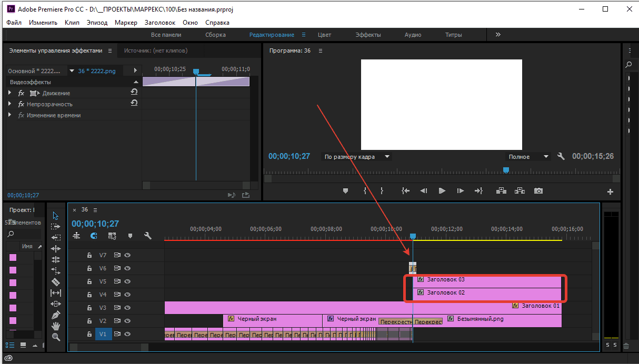Open the Эпизод menu
The width and height of the screenshot is (639, 364).
[97, 23]
